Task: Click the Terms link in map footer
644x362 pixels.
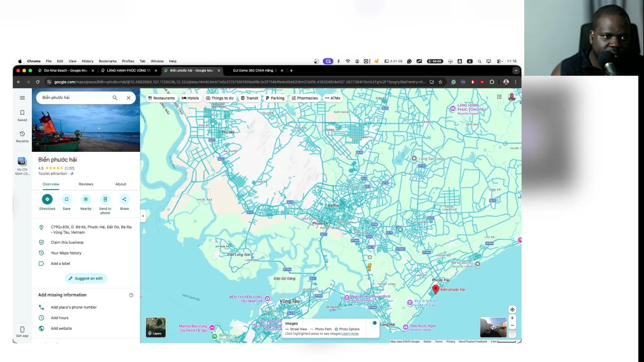Action: tap(439, 341)
